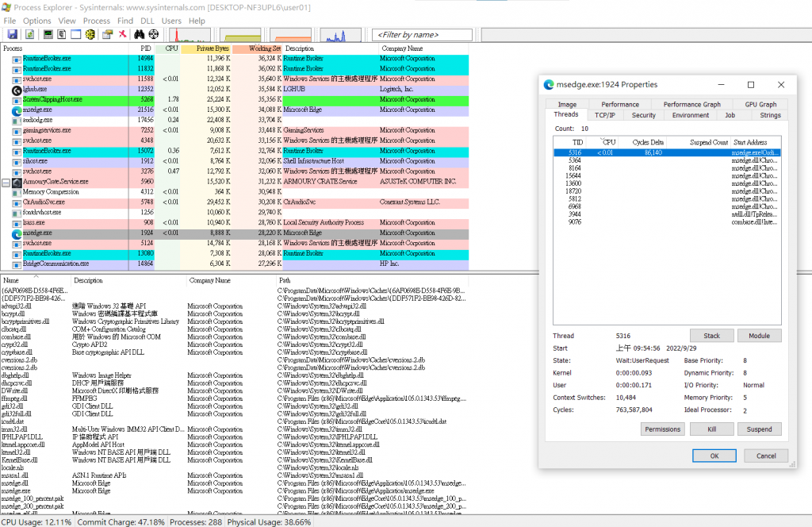Toggle Show Lower Pane toolbar icon
This screenshot has width=812, height=527.
(75, 34)
